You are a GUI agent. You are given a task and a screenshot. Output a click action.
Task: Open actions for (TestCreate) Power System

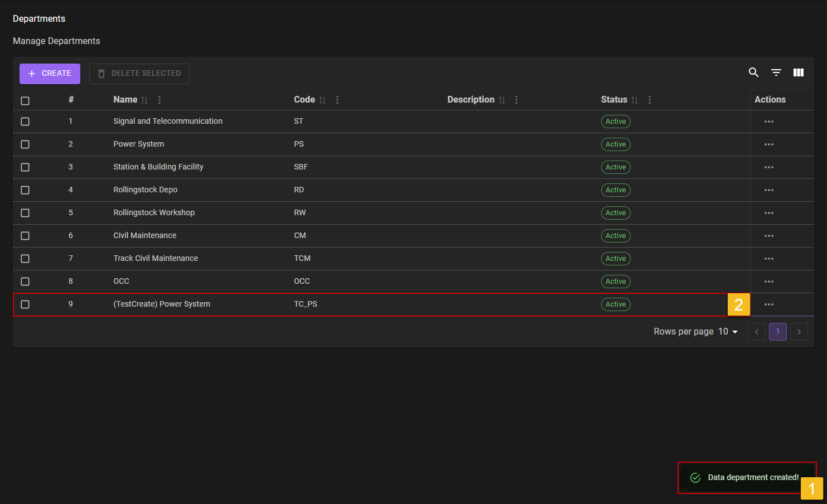click(768, 304)
